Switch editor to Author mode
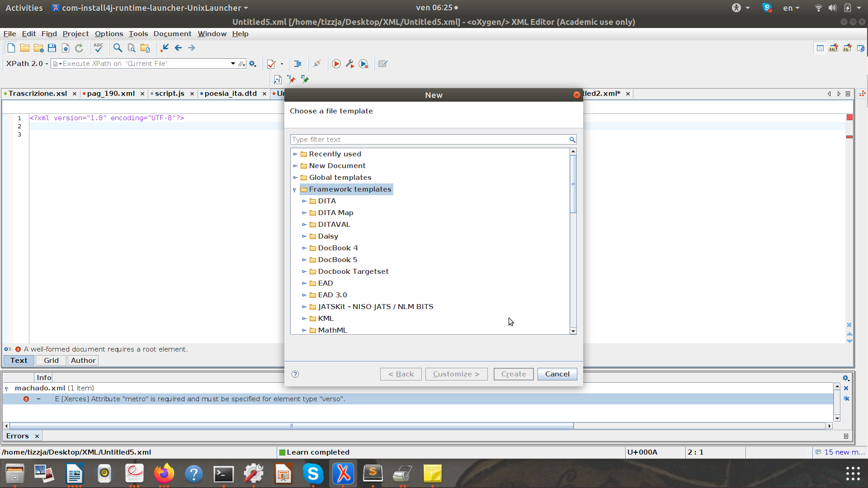868x488 pixels. [x=83, y=360]
